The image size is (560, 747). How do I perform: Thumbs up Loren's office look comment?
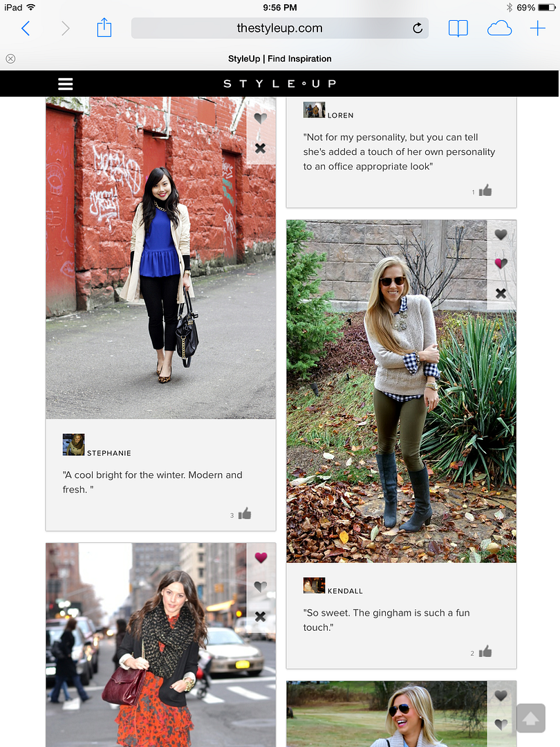[x=485, y=191]
